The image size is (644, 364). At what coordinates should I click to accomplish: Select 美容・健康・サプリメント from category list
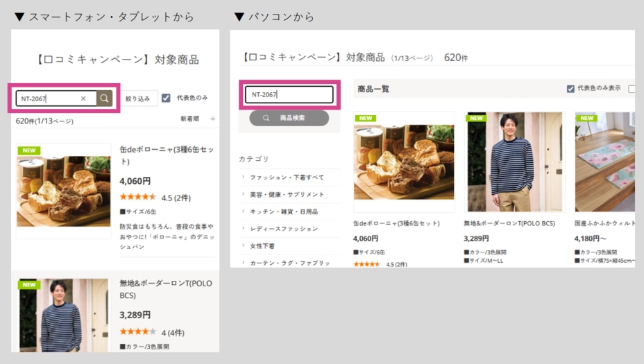(x=287, y=195)
